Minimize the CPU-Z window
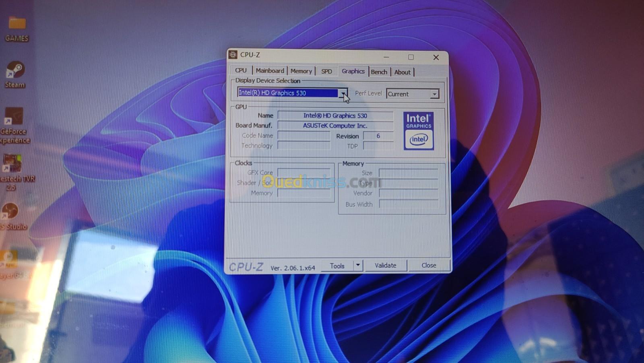 [386, 57]
